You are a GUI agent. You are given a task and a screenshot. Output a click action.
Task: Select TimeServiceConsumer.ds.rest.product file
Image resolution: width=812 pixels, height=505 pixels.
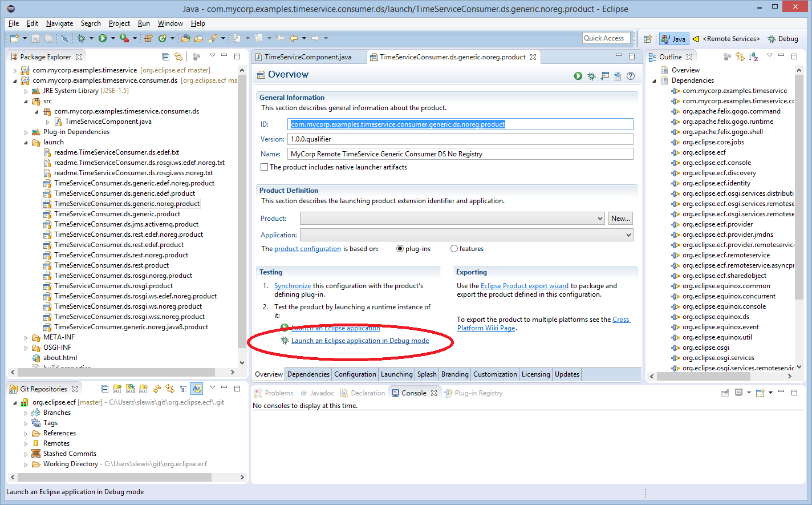(x=111, y=265)
